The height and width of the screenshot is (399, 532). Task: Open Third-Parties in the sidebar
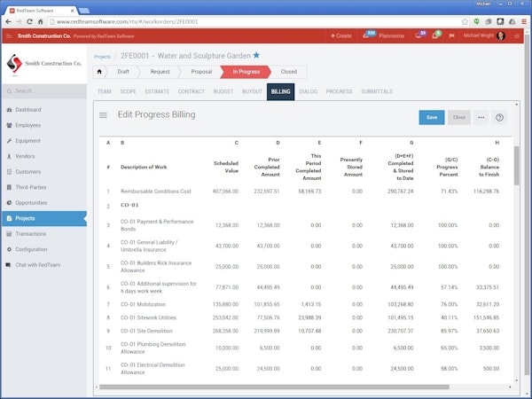coord(44,187)
